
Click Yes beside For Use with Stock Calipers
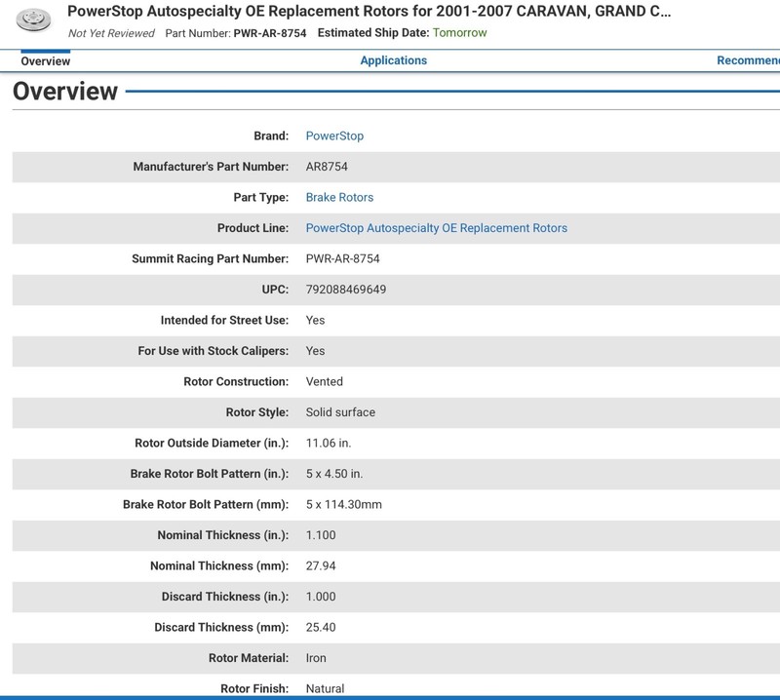tap(315, 351)
